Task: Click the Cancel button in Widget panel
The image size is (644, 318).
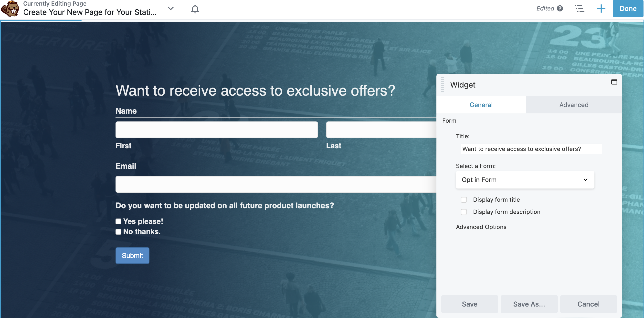Action: pos(588,304)
